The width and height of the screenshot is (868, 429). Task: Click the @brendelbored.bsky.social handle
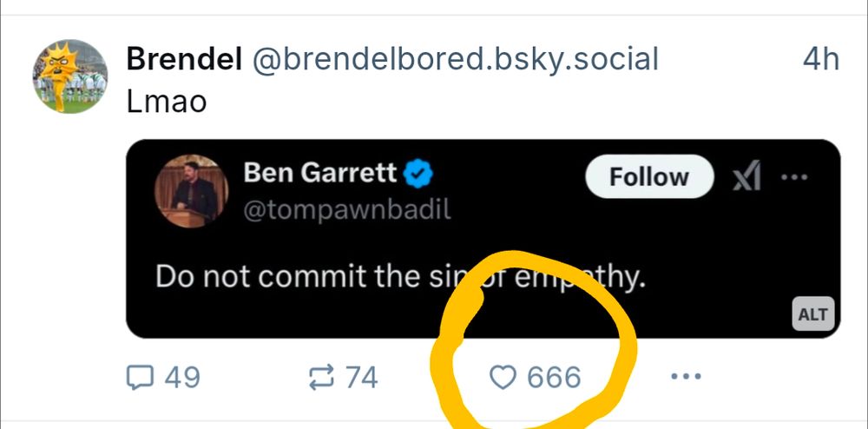pyautogui.click(x=455, y=59)
